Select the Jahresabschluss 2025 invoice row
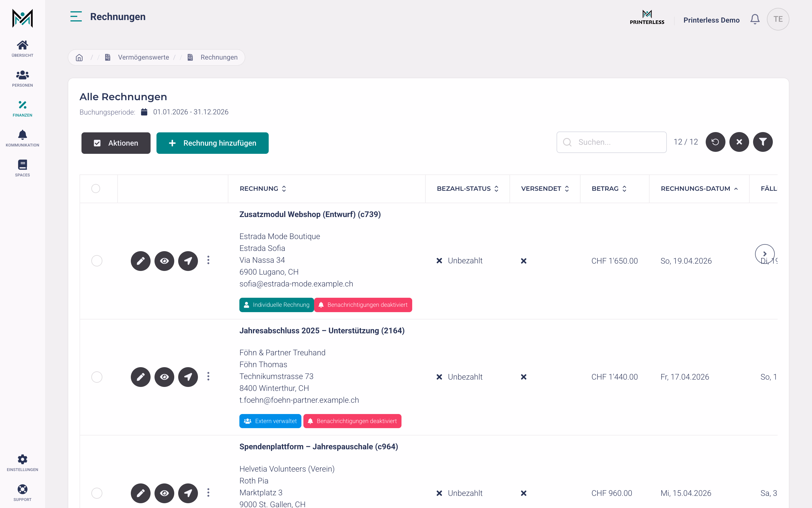Image resolution: width=812 pixels, height=508 pixels. pyautogui.click(x=97, y=377)
